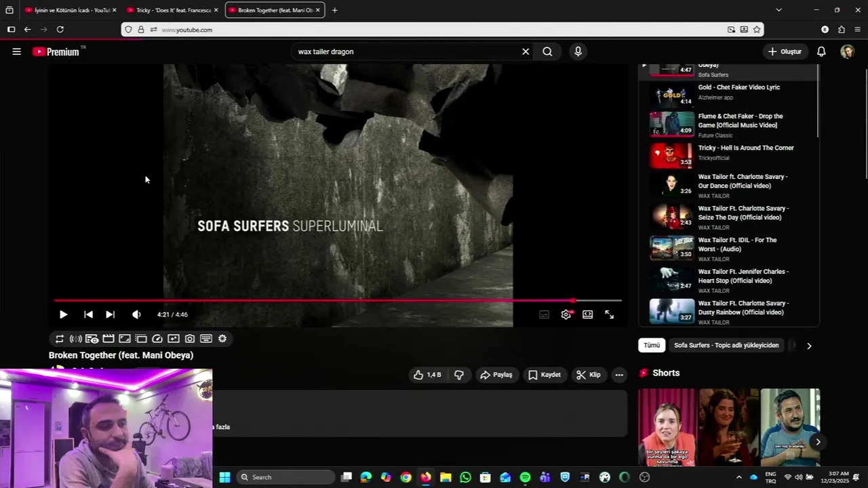Image resolution: width=868 pixels, height=488 pixels.
Task: Click the Klip button
Action: click(589, 375)
